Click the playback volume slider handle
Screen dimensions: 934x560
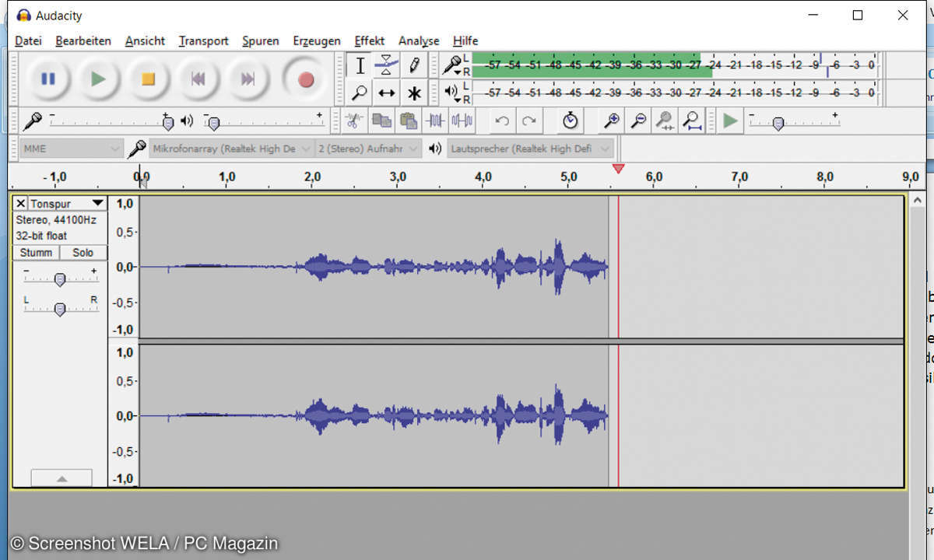click(x=213, y=123)
